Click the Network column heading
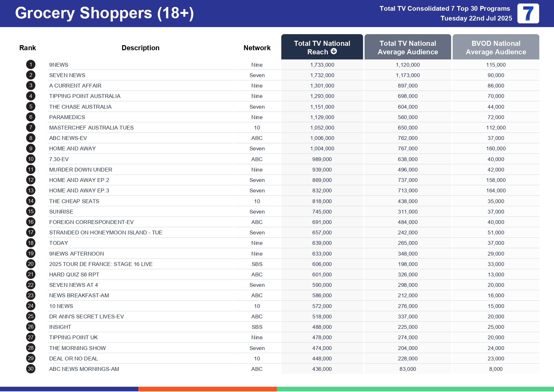Image resolution: width=554 pixels, height=392 pixels. pyautogui.click(x=257, y=48)
